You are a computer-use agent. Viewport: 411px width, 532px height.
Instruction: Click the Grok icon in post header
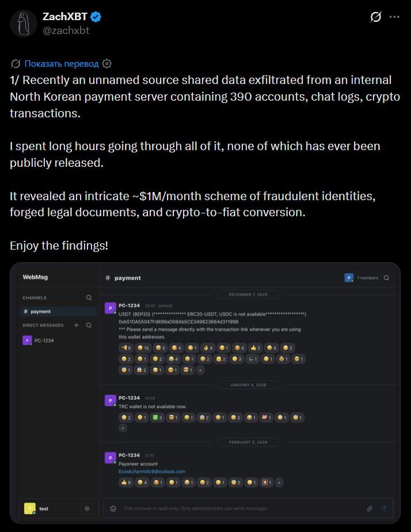[x=375, y=17]
